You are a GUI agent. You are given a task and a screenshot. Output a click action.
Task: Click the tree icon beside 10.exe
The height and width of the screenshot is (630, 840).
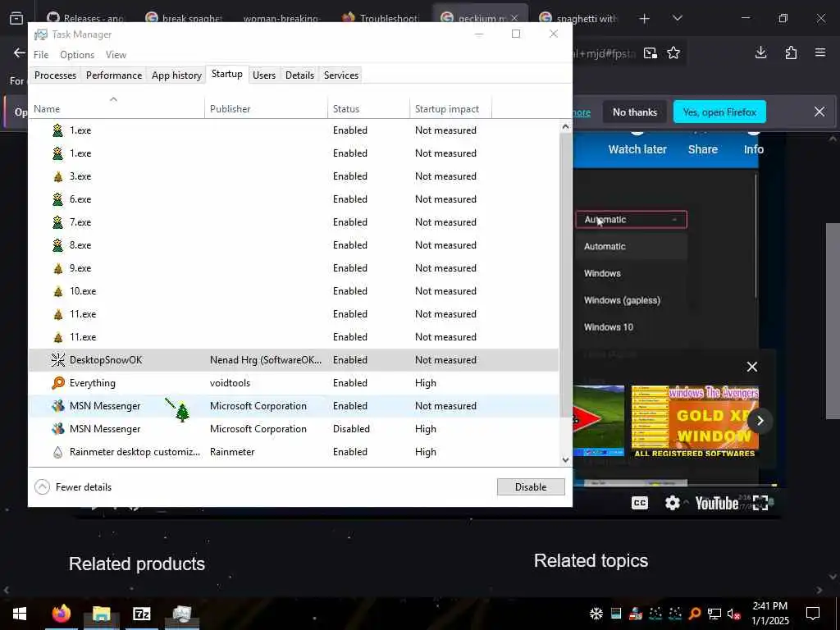[x=58, y=291]
